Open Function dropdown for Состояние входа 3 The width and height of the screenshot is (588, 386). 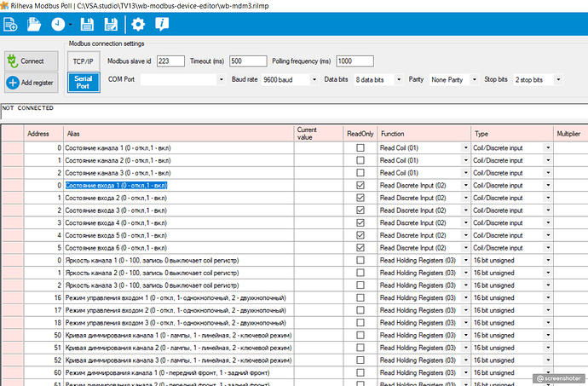[x=465, y=210]
